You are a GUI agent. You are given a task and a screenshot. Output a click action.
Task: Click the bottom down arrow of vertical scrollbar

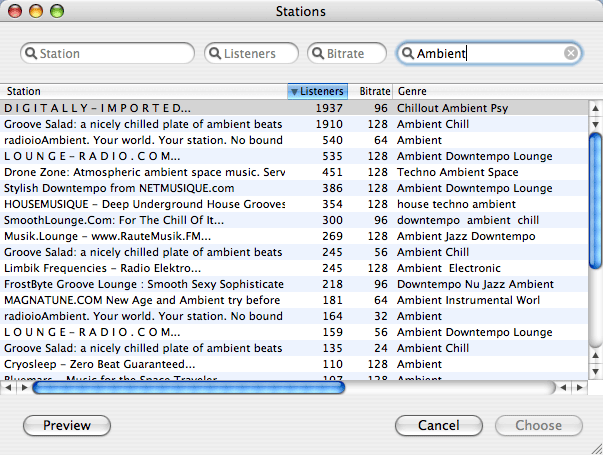[595, 372]
